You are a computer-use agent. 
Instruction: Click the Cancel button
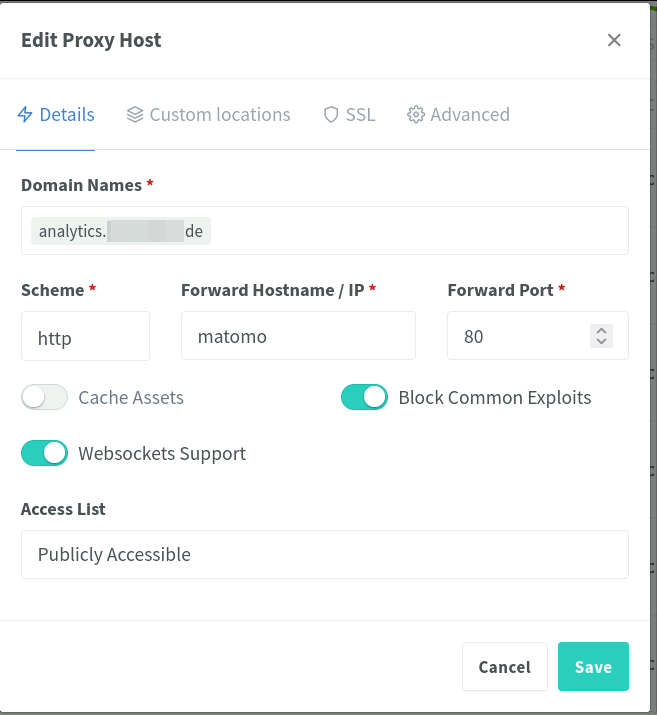(505, 666)
